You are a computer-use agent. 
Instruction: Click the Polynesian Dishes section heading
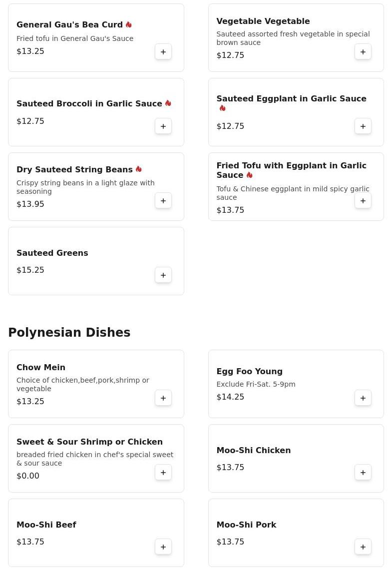click(x=69, y=333)
